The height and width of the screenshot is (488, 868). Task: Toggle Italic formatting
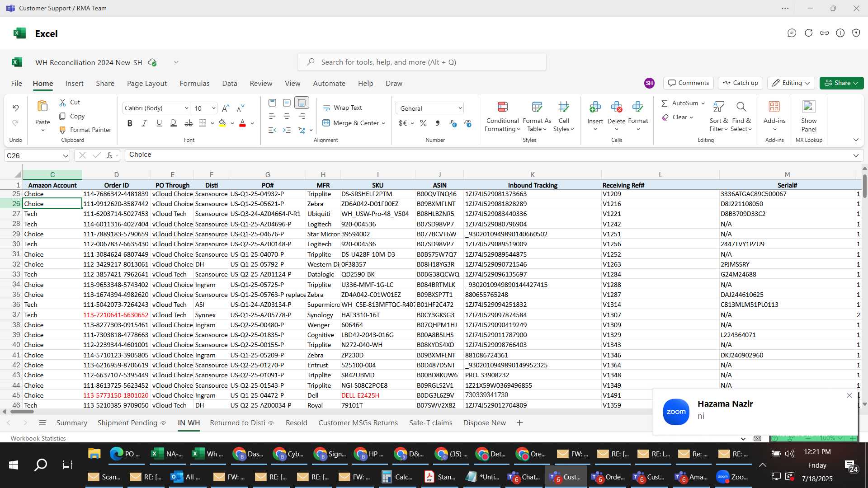point(144,123)
